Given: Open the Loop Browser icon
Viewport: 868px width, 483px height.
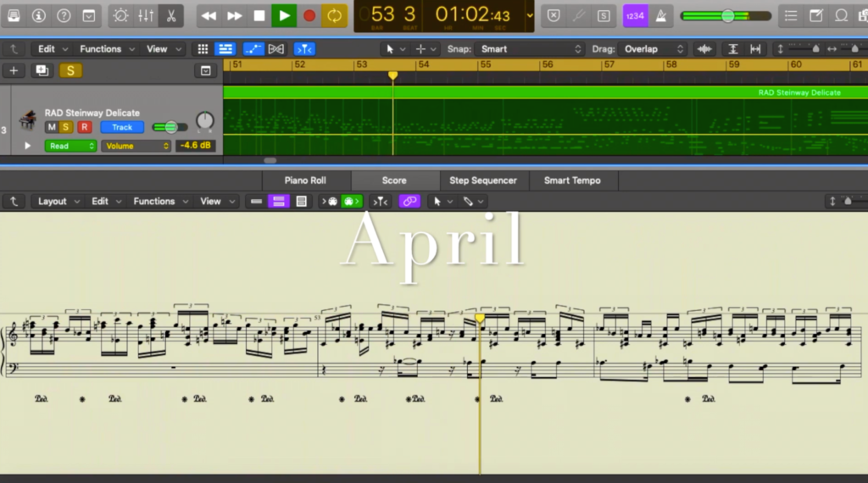Looking at the screenshot, I should point(842,15).
